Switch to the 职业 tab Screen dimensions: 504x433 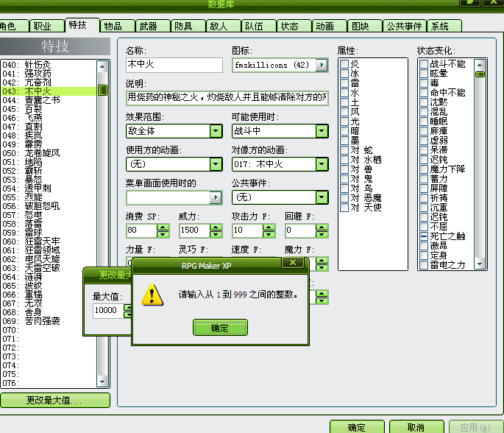(46, 26)
